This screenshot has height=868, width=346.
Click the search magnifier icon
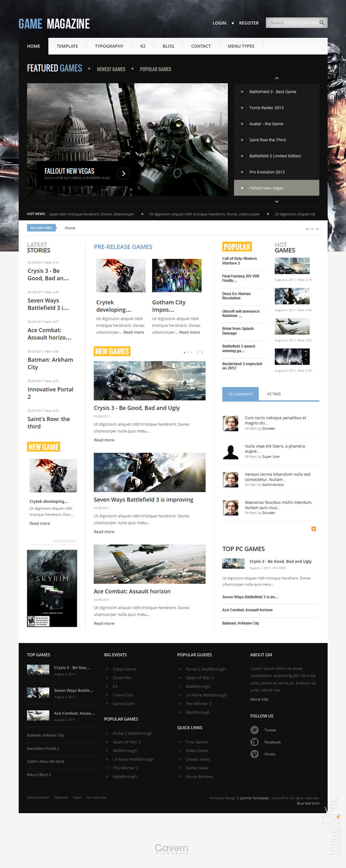click(321, 23)
